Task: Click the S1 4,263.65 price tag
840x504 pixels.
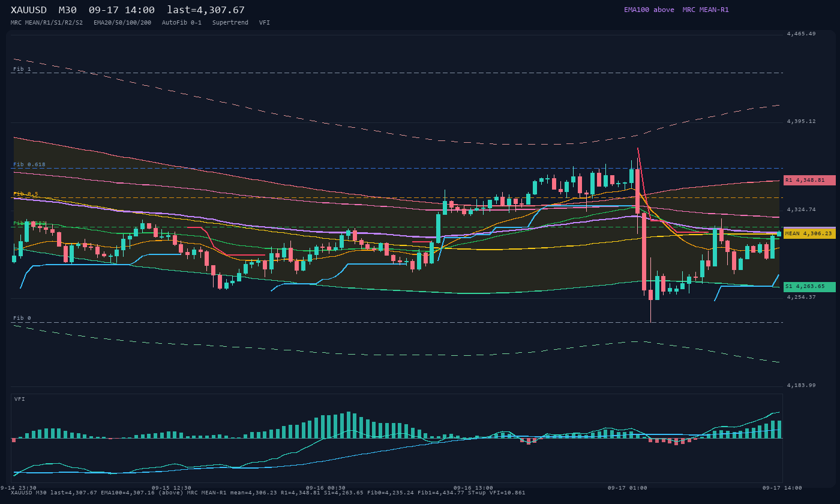Action: [x=809, y=287]
